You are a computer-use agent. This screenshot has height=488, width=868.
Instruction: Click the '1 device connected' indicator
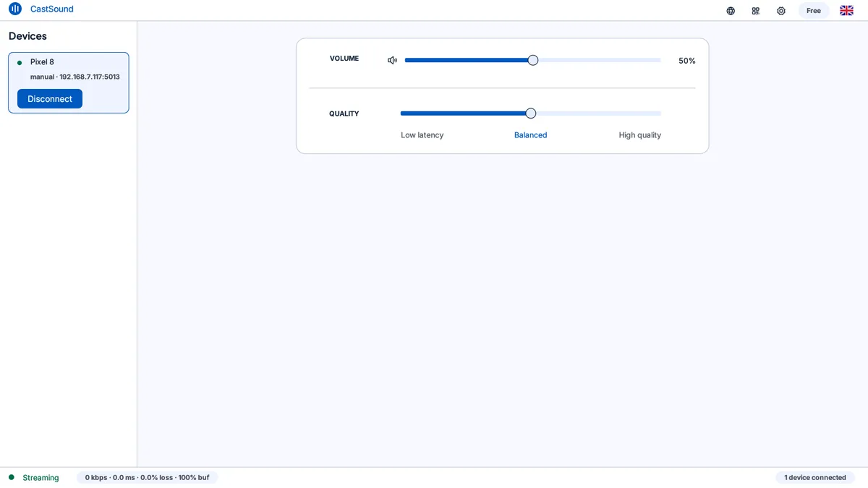coord(815,478)
